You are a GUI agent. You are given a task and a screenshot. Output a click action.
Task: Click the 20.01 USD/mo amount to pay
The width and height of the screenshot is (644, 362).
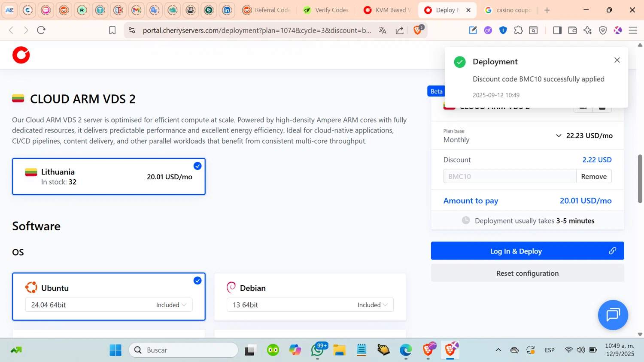coord(586,201)
